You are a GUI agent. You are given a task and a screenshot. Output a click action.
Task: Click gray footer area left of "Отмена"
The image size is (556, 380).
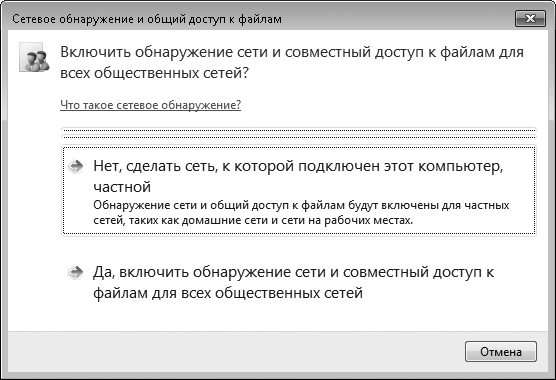(234, 352)
